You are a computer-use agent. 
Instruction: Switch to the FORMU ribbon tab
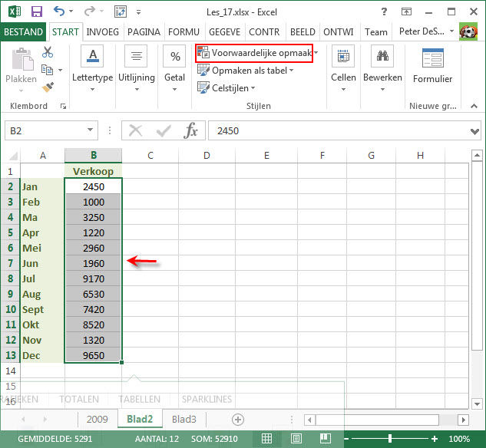pos(183,32)
